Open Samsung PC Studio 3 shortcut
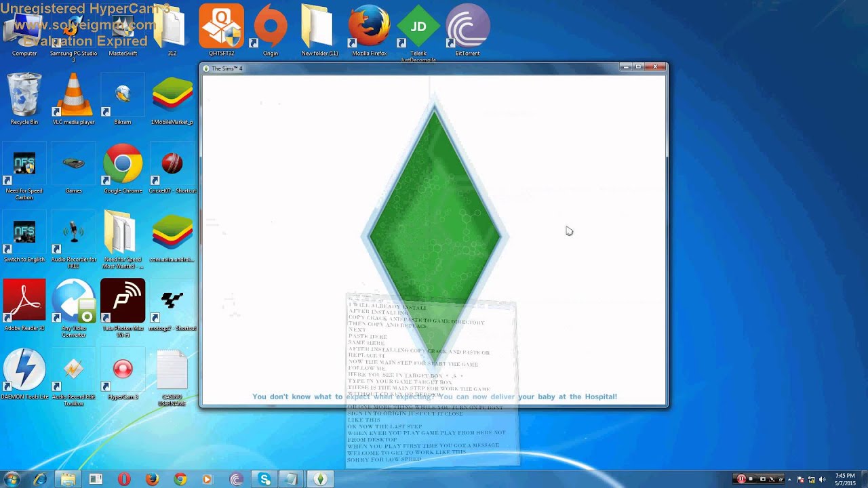The image size is (868, 488). click(x=73, y=34)
